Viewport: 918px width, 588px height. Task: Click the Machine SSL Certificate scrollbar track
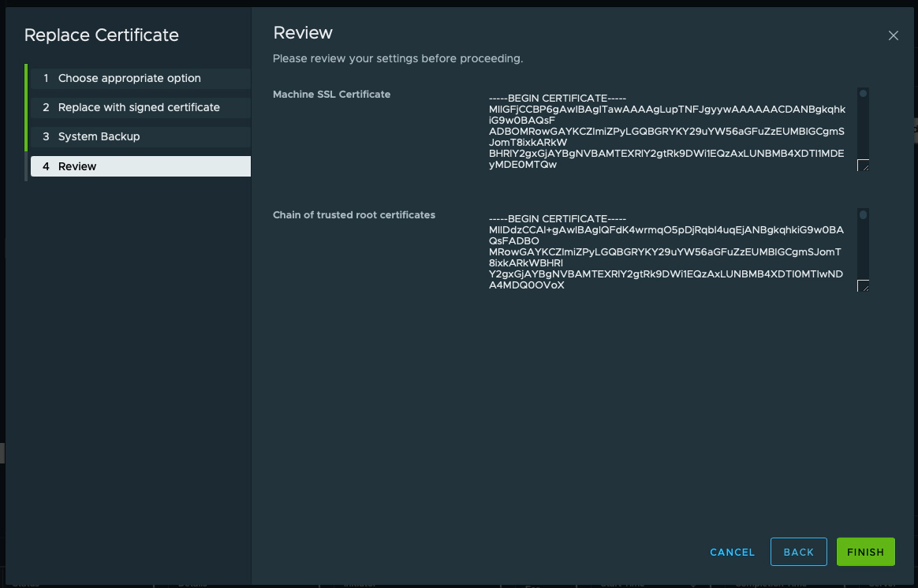click(863, 134)
